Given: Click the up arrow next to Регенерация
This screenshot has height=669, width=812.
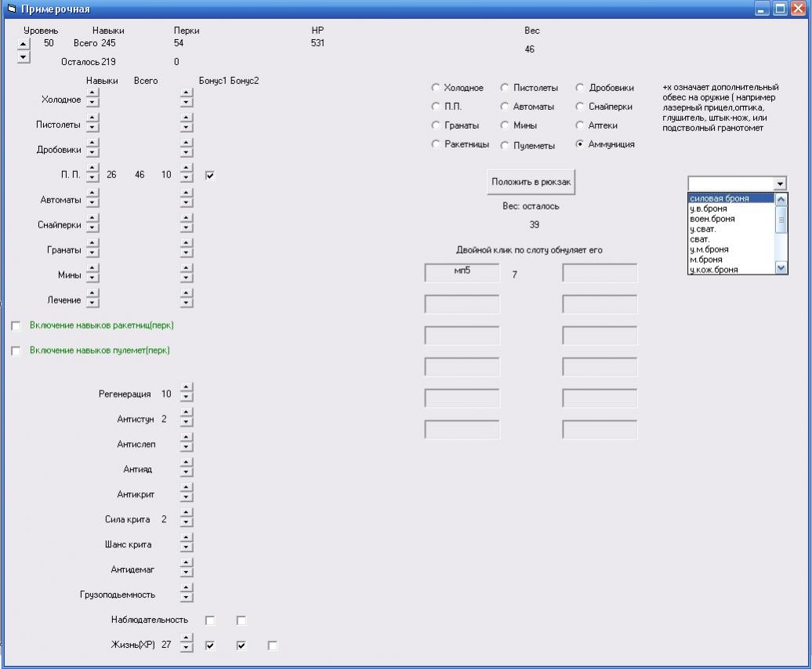Looking at the screenshot, I should [186, 389].
